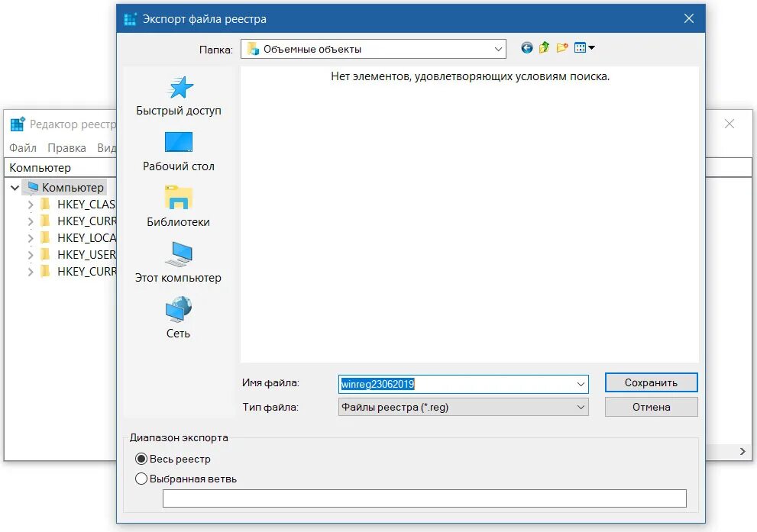The image size is (757, 532).
Task: Click the export dialog title icon
Action: [131, 19]
